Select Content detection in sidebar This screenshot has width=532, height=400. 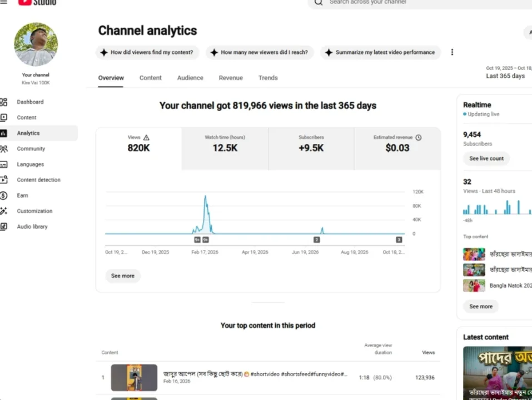click(38, 180)
